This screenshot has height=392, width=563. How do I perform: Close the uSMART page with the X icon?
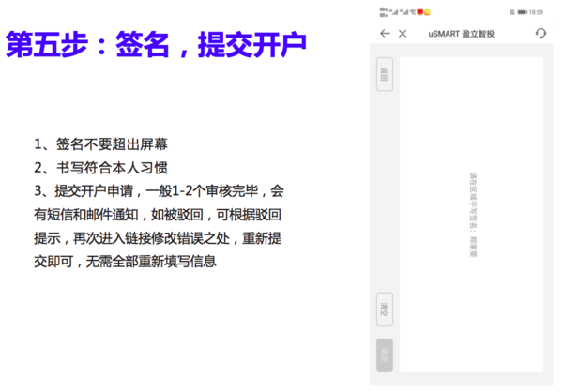(x=403, y=34)
